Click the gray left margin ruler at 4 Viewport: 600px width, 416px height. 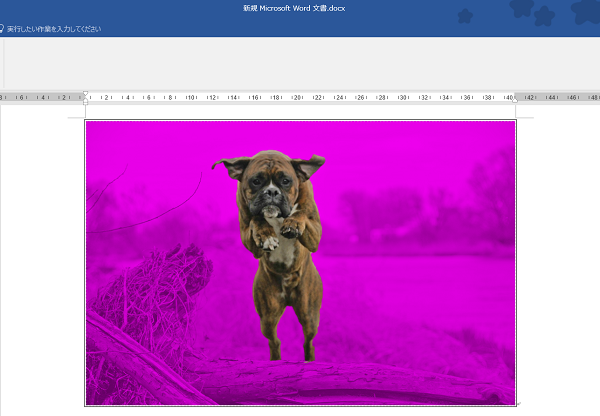tap(43, 98)
